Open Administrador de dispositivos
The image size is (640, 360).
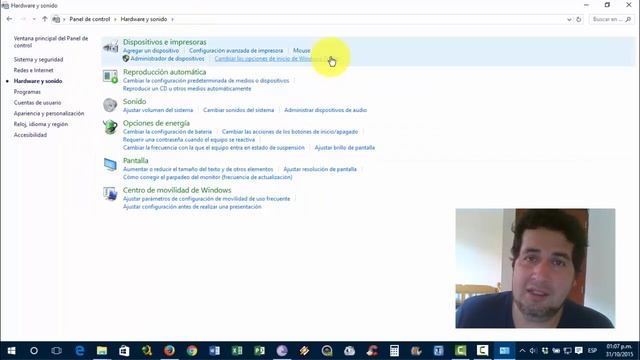coord(167,59)
